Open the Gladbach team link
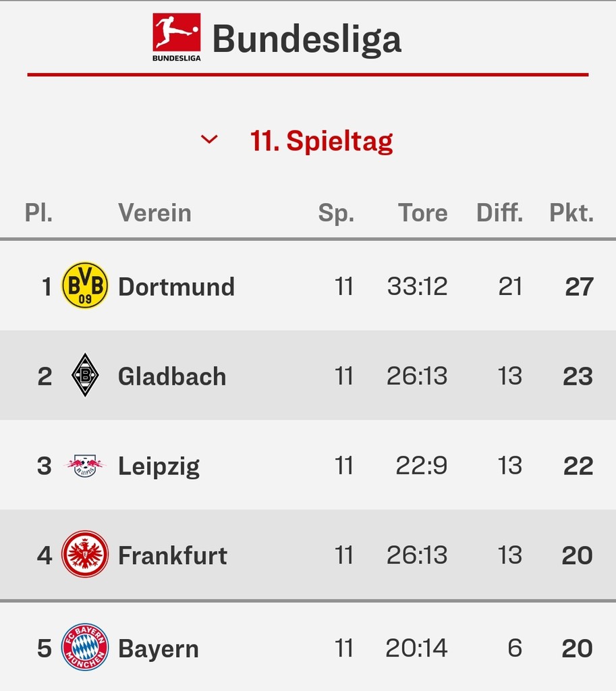This screenshot has width=616, height=691. [172, 376]
